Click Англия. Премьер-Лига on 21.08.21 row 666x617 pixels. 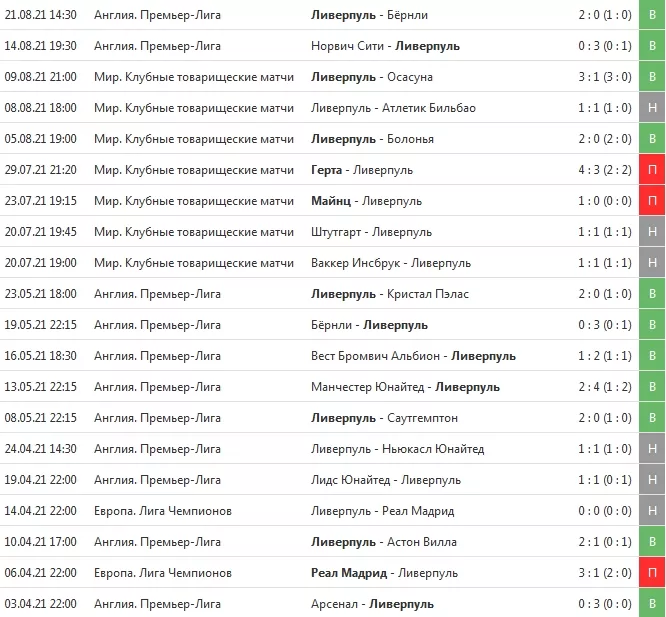click(x=157, y=15)
